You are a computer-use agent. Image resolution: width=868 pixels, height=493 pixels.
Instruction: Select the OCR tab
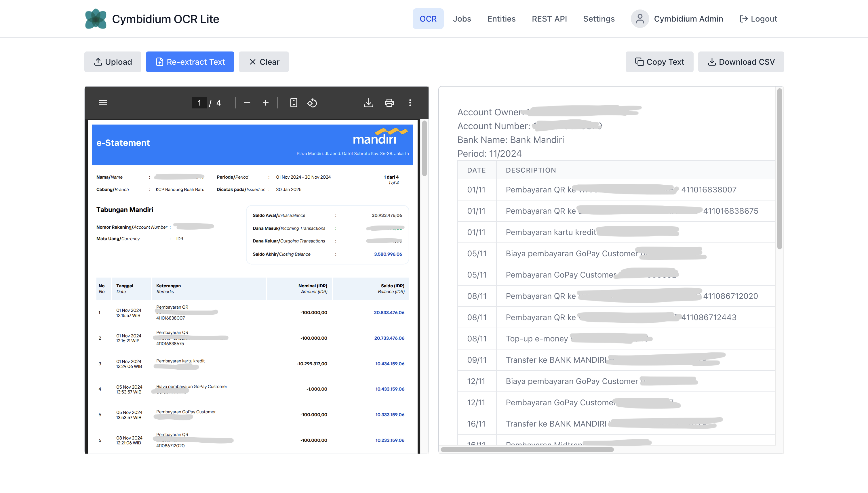[x=428, y=19]
